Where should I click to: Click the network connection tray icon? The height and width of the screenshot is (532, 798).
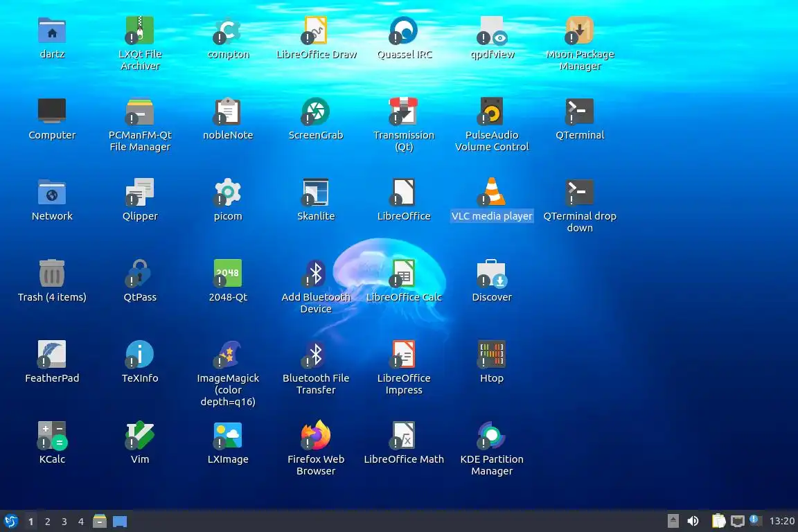[x=738, y=521]
